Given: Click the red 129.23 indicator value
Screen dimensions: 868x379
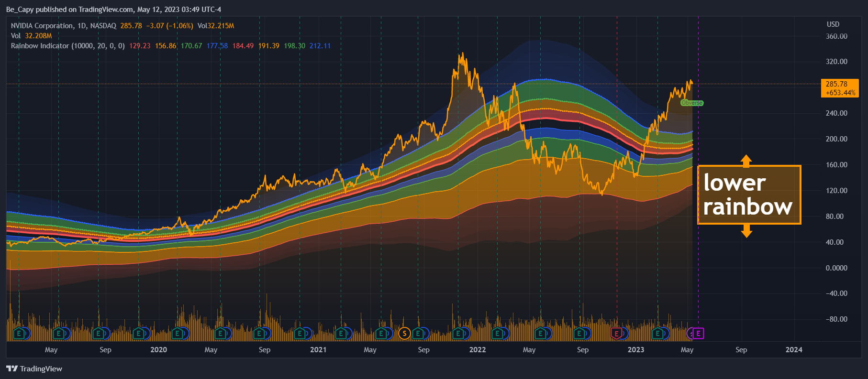Looking at the screenshot, I should (140, 46).
